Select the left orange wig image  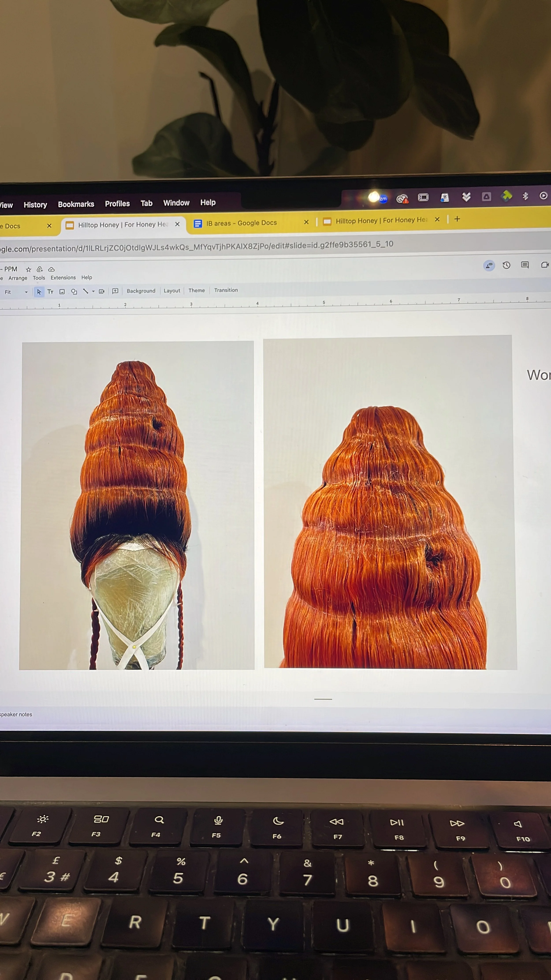click(137, 505)
